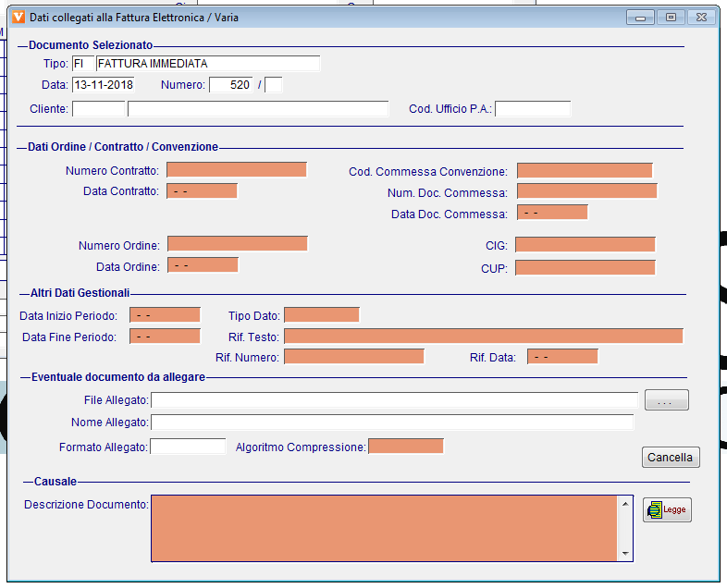Select the Cod. Commessa Convenzione field
727x588 pixels.
585,171
